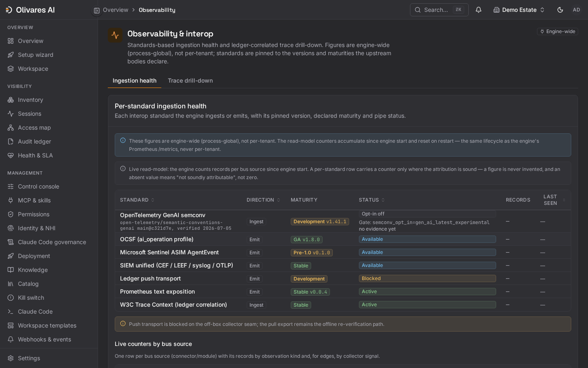Click the MCP & skills plug icon

click(11, 200)
